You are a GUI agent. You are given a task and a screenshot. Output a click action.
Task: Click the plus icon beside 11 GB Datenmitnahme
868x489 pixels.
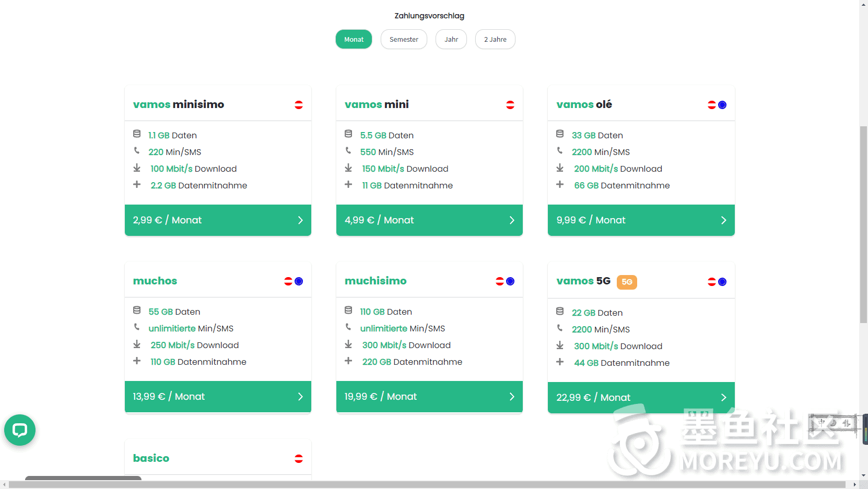pyautogui.click(x=348, y=184)
